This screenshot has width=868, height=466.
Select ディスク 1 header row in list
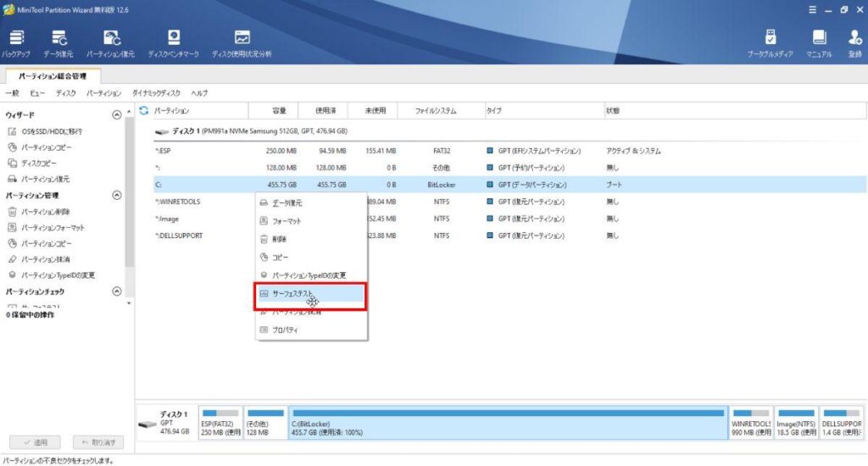click(x=509, y=131)
